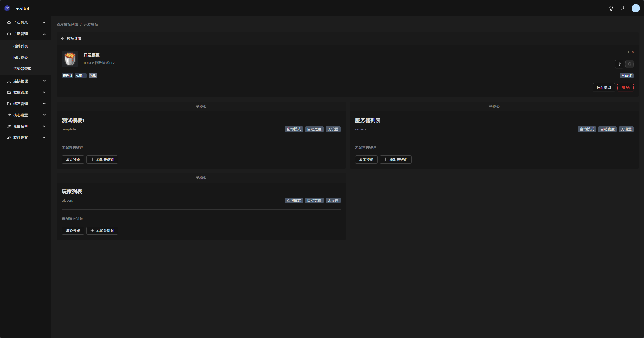The width and height of the screenshot is (644, 338).
Task: Click the lightbulb theme icon in header
Action: (611, 8)
